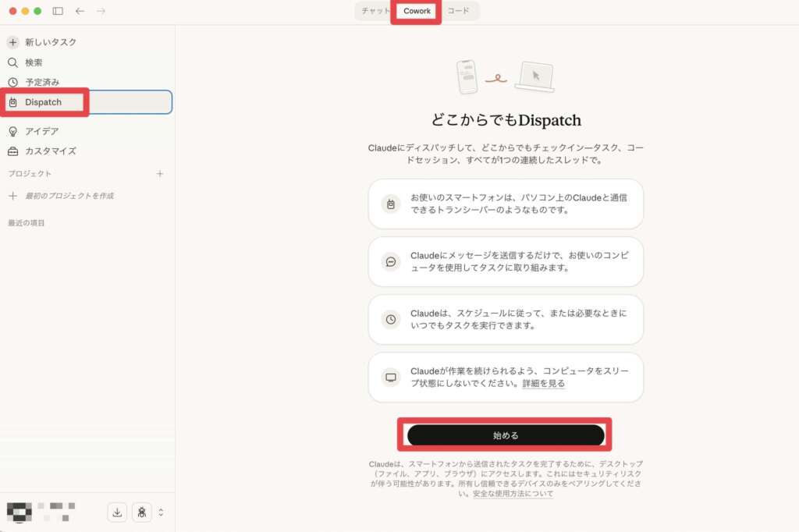Click the download icon near the avatar
Image resolution: width=799 pixels, height=532 pixels.
pyautogui.click(x=117, y=512)
